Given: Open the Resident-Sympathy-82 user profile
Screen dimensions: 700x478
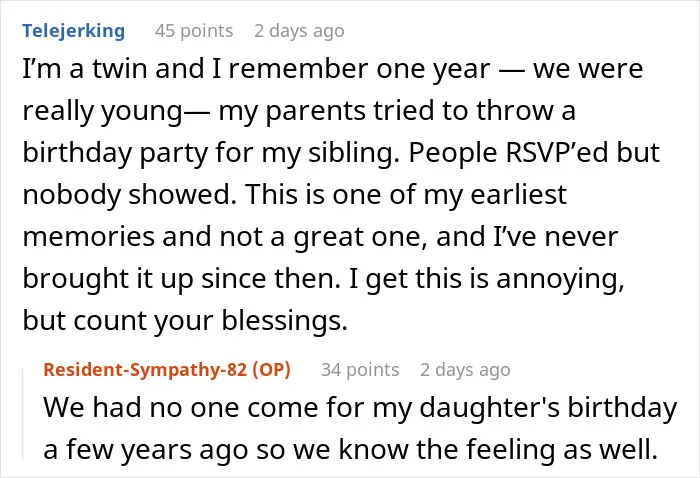Looking at the screenshot, I should click(145, 370).
